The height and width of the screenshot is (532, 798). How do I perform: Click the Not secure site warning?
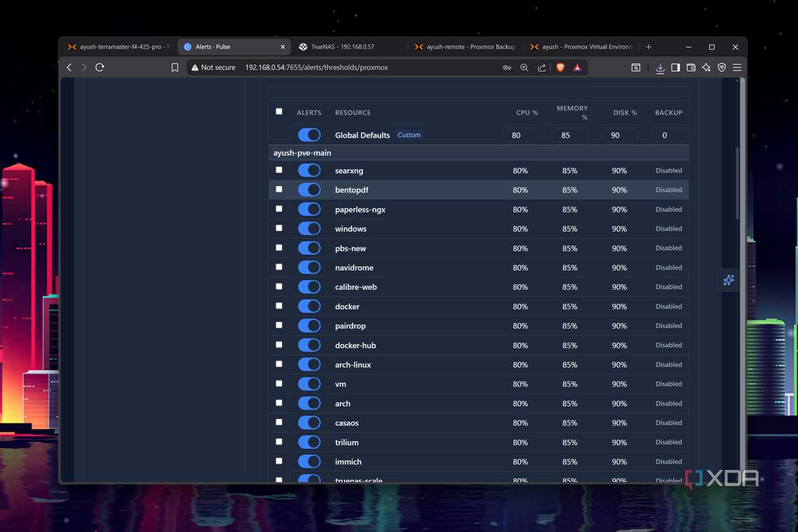[x=213, y=67]
